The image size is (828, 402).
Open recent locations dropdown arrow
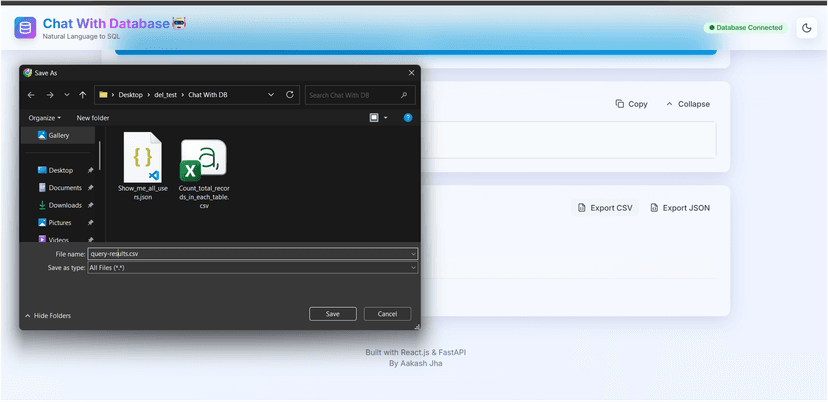tap(67, 95)
